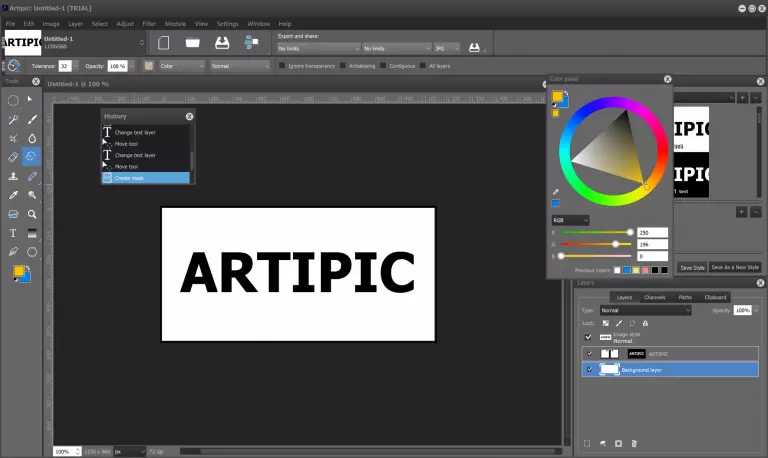
Task: Click Save As a New Style button
Action: tap(735, 268)
